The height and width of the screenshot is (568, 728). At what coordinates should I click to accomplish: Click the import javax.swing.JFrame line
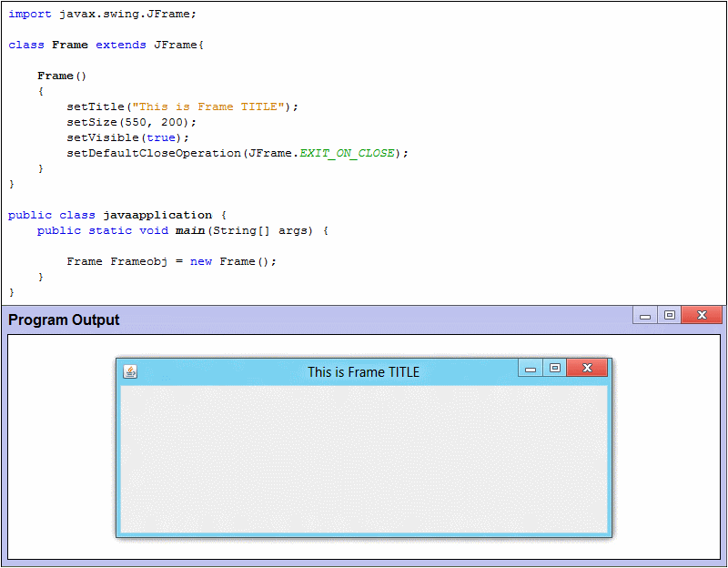[x=102, y=14]
